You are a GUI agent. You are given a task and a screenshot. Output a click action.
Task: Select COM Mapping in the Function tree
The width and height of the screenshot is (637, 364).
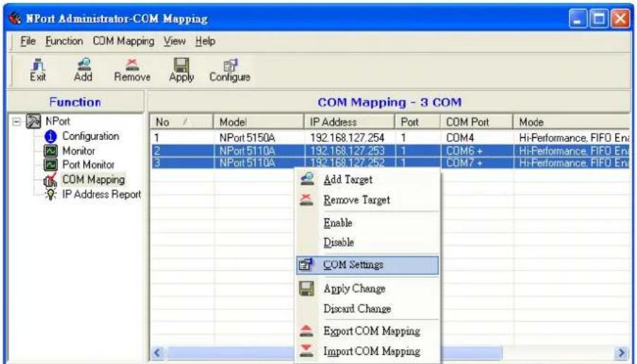93,180
